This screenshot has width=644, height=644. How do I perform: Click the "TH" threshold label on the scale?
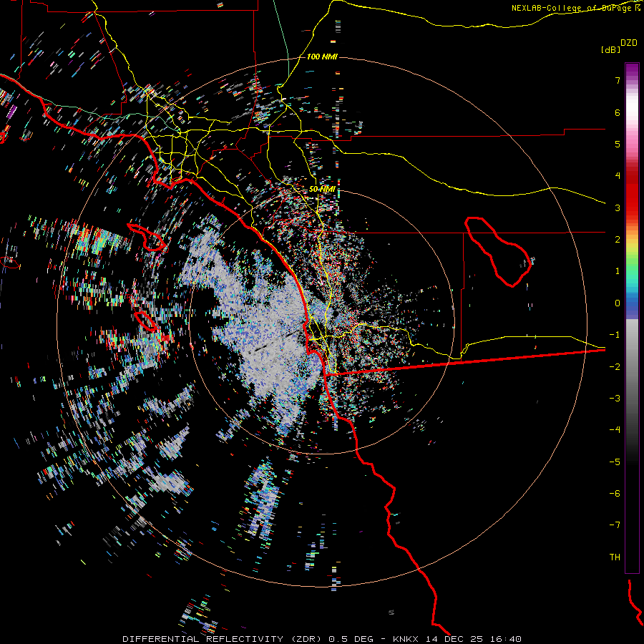tap(615, 557)
